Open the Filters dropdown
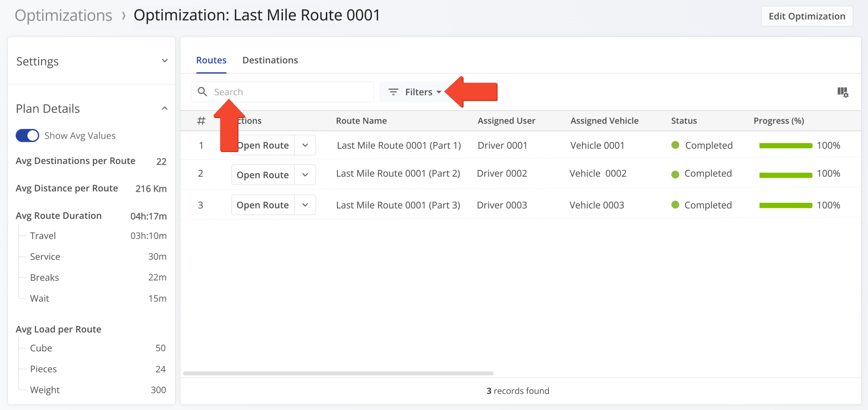 click(415, 92)
